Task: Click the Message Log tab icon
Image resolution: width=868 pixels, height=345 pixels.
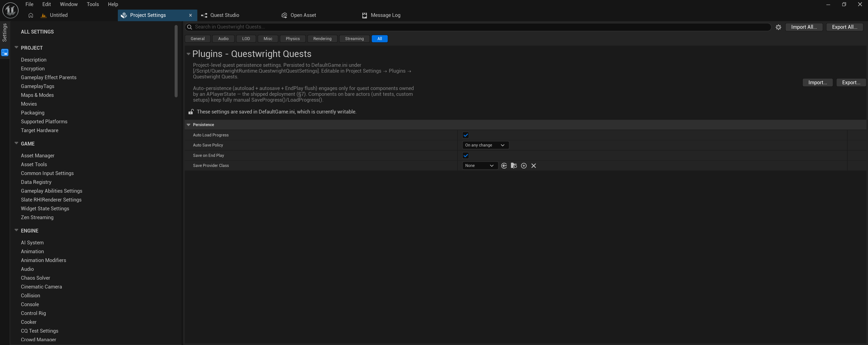Action: coord(364,15)
